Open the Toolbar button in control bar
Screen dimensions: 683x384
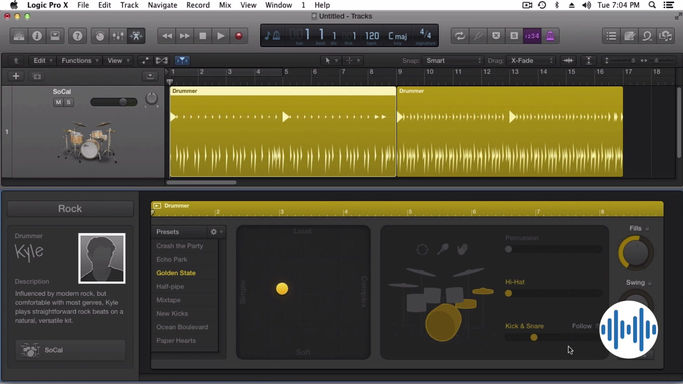click(x=55, y=36)
